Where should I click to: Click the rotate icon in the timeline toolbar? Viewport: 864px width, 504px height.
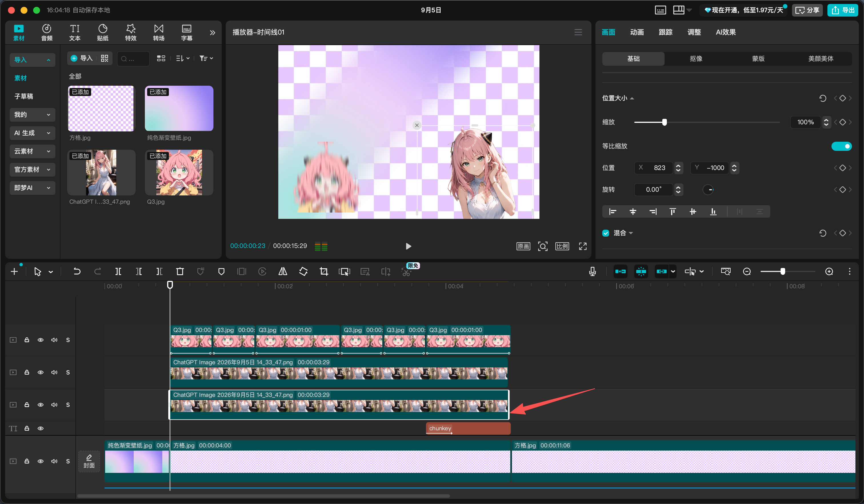pyautogui.click(x=303, y=271)
